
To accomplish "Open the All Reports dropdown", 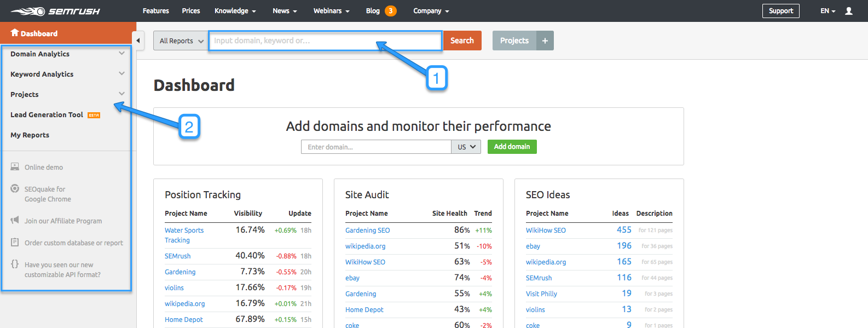I will tap(181, 41).
